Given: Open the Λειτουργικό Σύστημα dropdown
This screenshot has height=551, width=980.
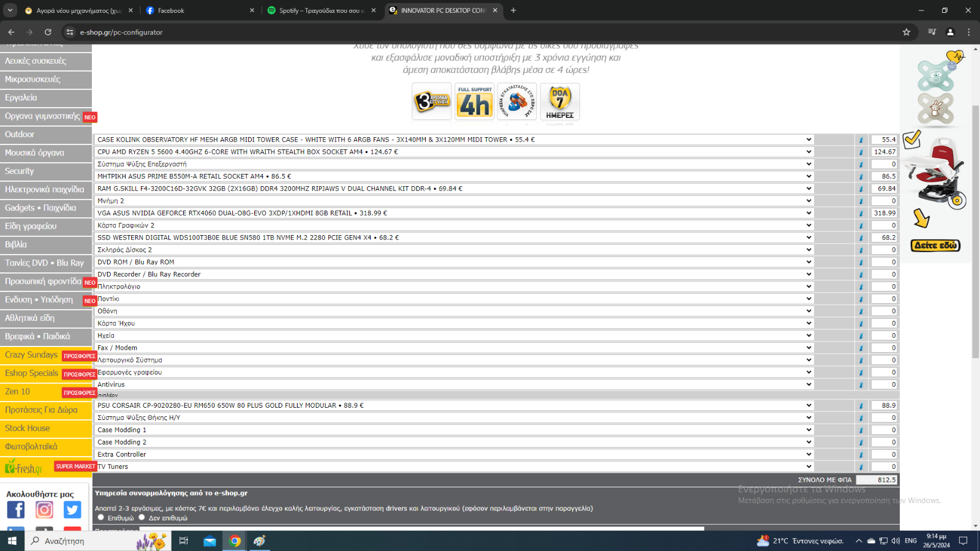Looking at the screenshot, I should (x=454, y=360).
